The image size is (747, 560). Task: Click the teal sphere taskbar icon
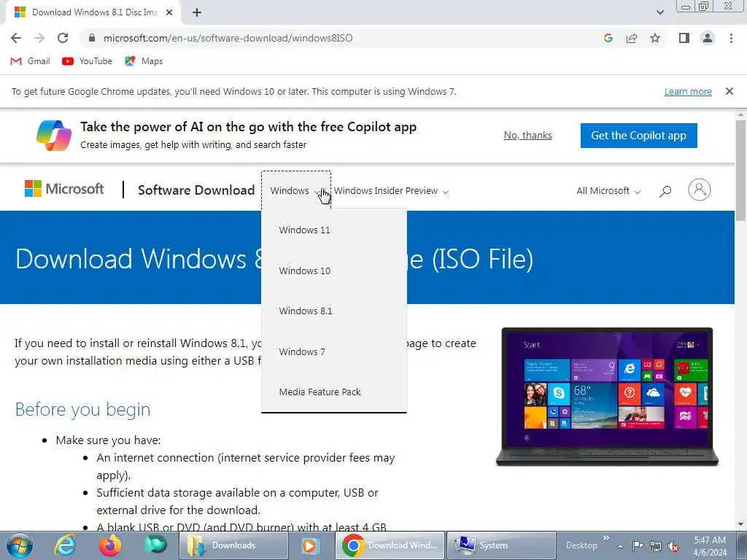point(156,545)
